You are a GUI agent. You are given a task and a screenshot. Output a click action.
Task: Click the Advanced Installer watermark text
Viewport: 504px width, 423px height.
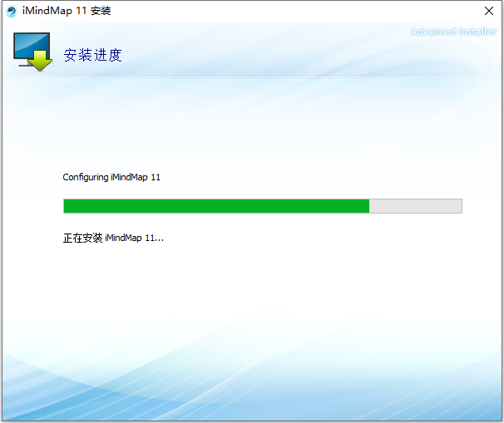coord(453,32)
